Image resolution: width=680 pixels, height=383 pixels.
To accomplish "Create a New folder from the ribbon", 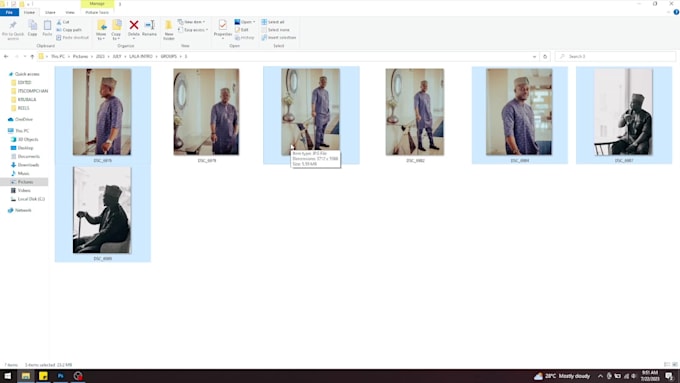I will pos(169,30).
